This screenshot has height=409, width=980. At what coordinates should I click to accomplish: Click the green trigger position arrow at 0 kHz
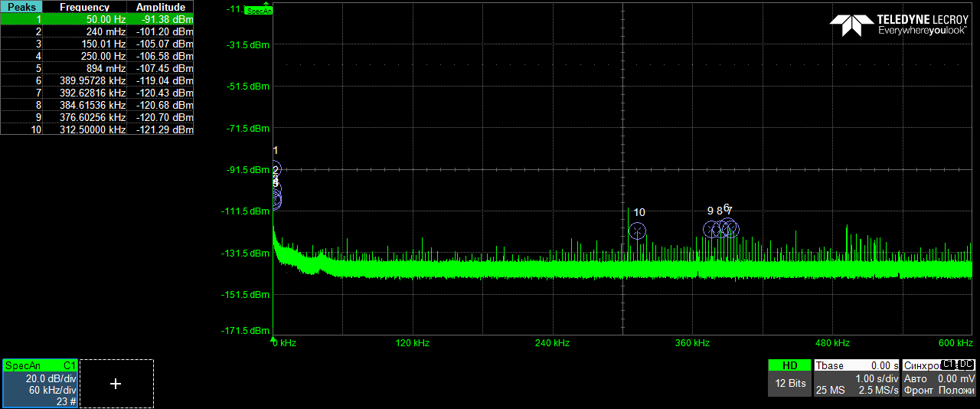tap(273, 338)
